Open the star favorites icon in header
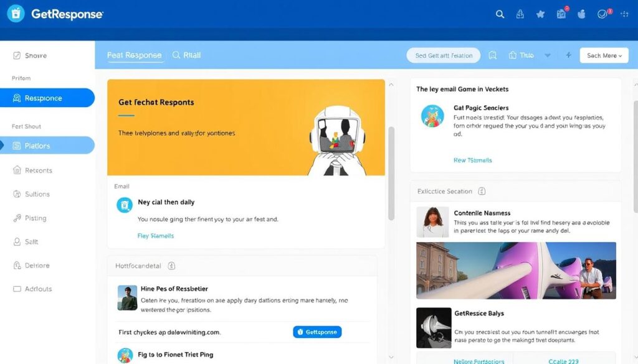 [540, 14]
